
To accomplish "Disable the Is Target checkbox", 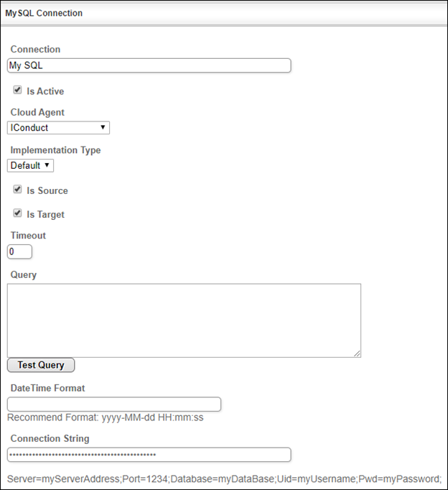I will coord(17,213).
